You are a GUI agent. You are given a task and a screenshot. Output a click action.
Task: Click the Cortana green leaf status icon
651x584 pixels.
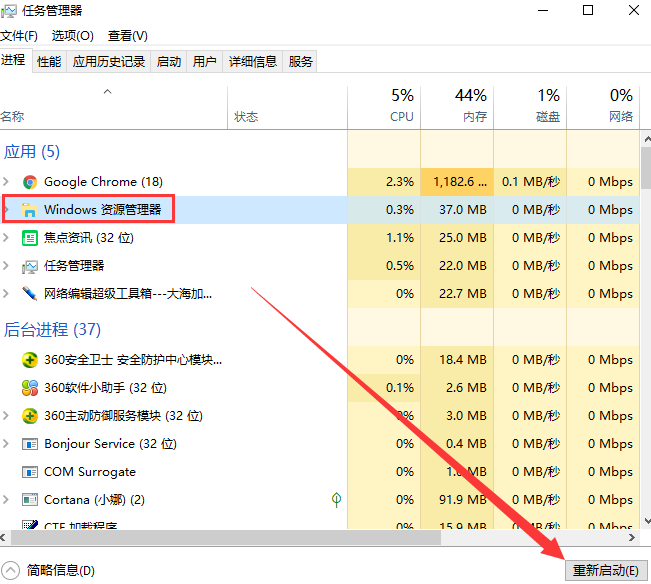(x=337, y=500)
